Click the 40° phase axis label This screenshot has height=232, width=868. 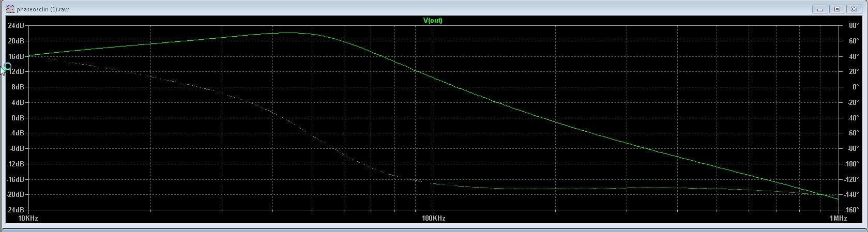coord(854,56)
